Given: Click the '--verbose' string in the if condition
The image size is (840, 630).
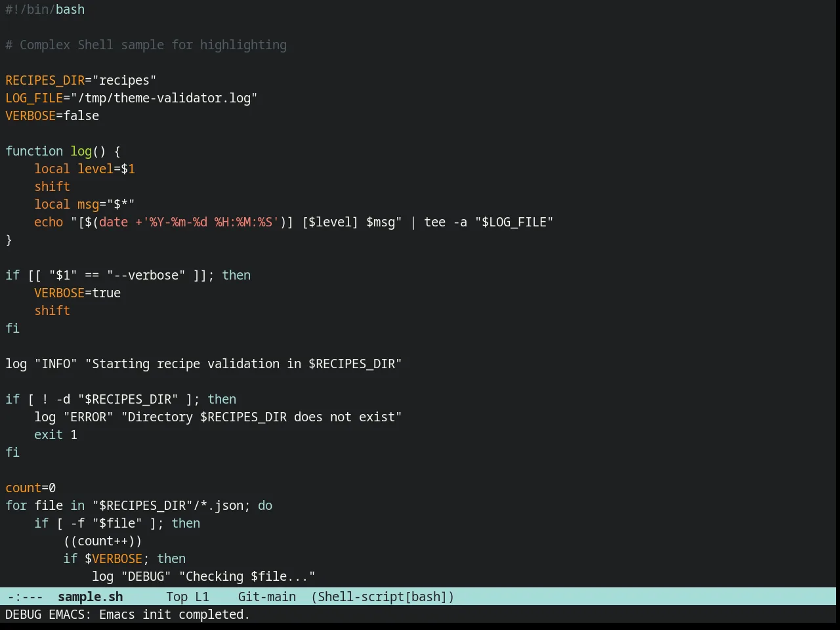Looking at the screenshot, I should (146, 275).
